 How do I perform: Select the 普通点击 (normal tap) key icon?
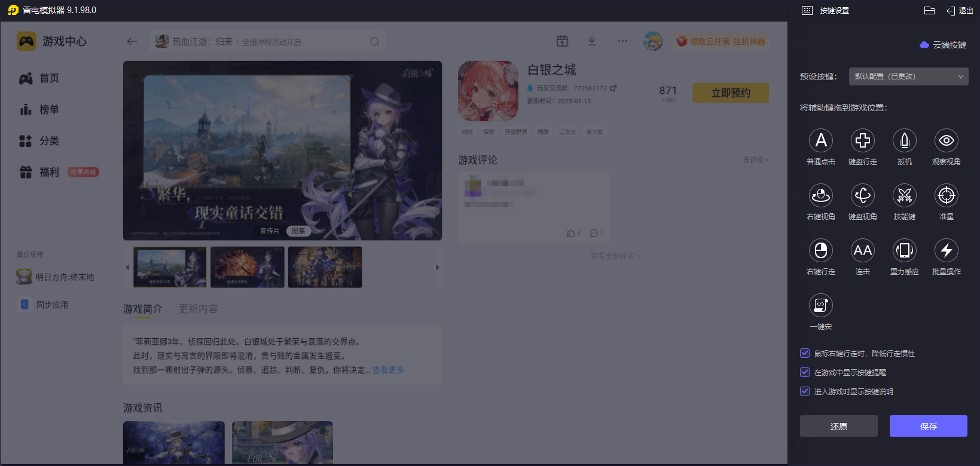point(821,140)
